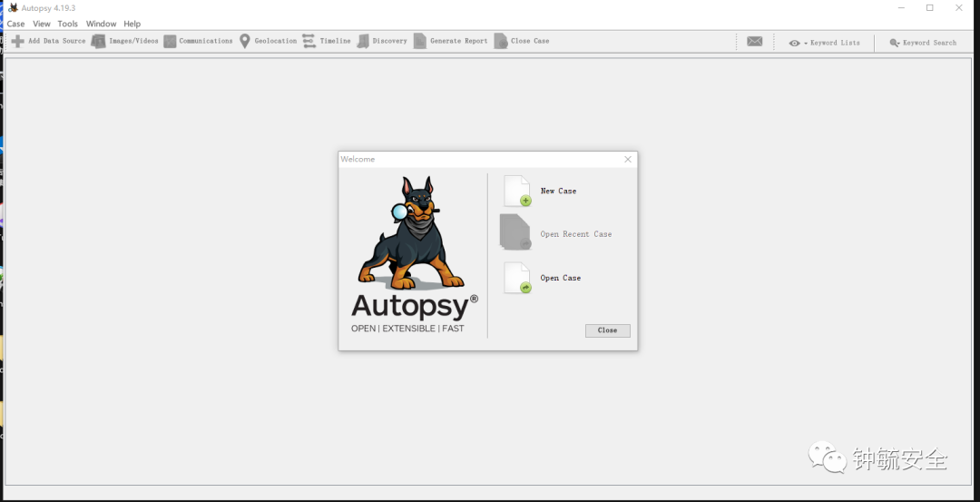Image resolution: width=980 pixels, height=502 pixels.
Task: Maximize the Autopsy 4.19.3 window
Action: [930, 7]
